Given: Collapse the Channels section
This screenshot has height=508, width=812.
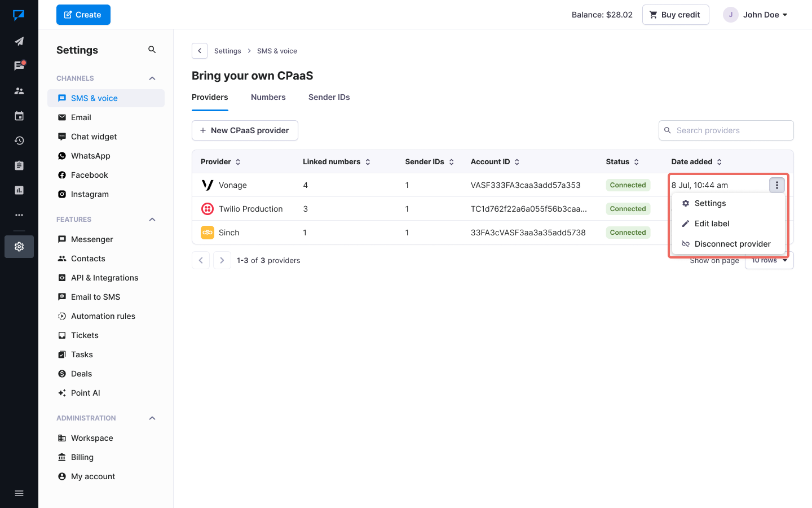Looking at the screenshot, I should click(x=152, y=78).
